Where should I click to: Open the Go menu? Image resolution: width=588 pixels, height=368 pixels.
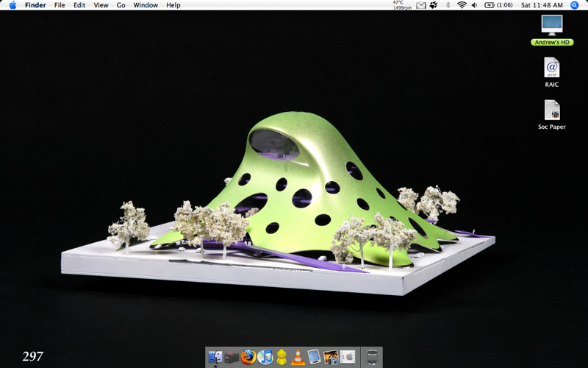point(121,5)
